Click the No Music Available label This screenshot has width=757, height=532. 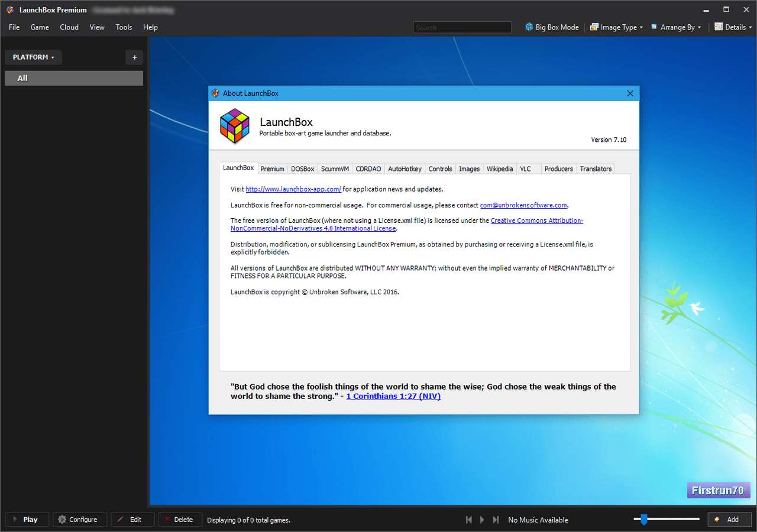tap(538, 520)
